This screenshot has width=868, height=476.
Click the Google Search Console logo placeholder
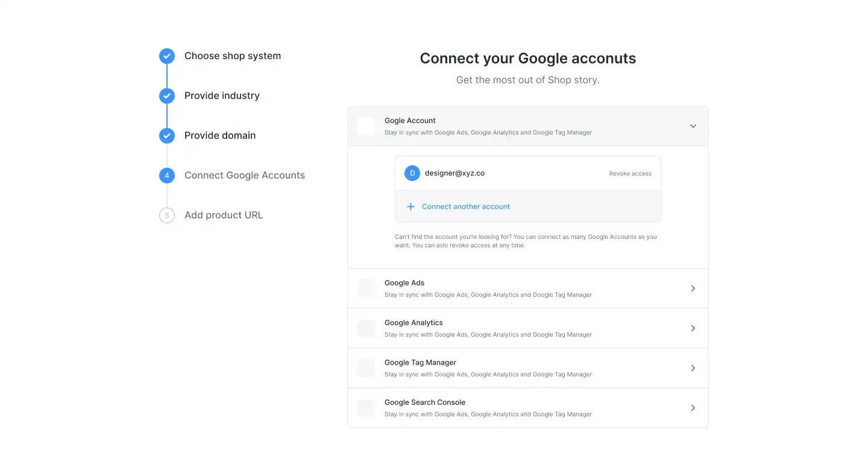pyautogui.click(x=366, y=408)
